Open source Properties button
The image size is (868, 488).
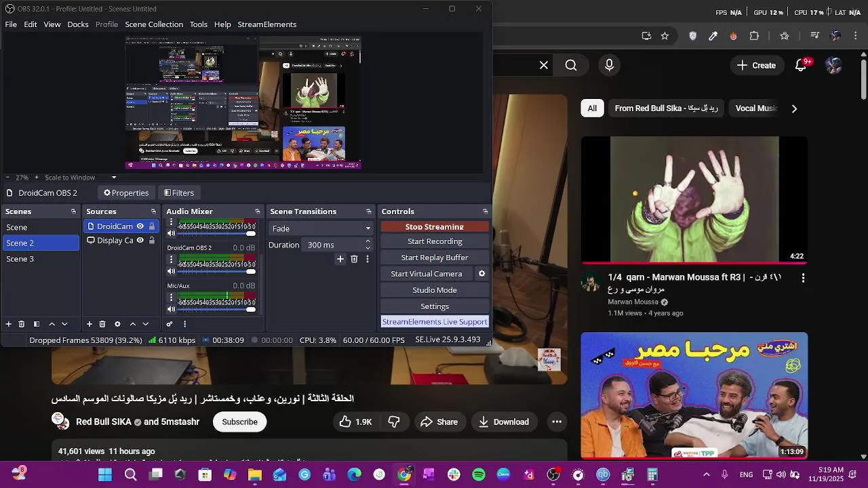[x=126, y=193]
